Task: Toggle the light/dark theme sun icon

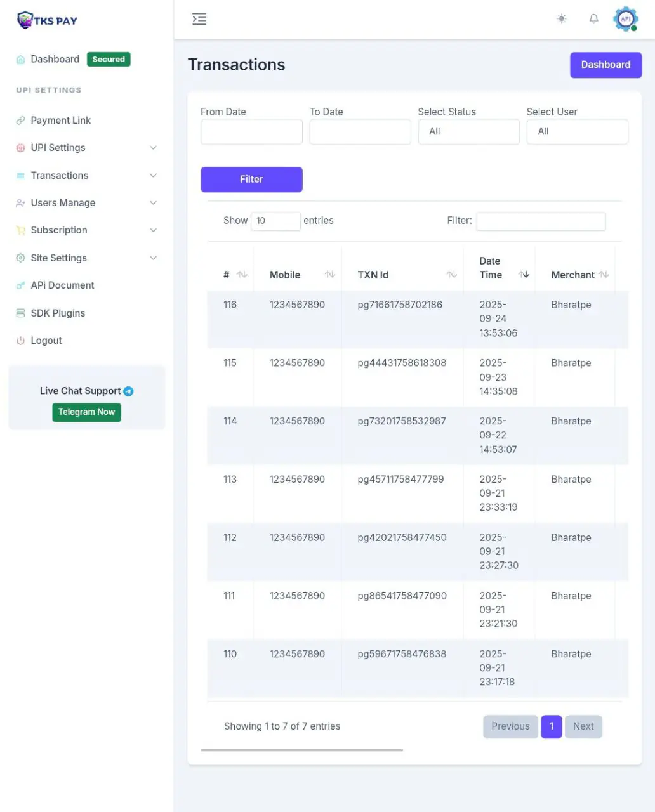Action: click(x=561, y=19)
